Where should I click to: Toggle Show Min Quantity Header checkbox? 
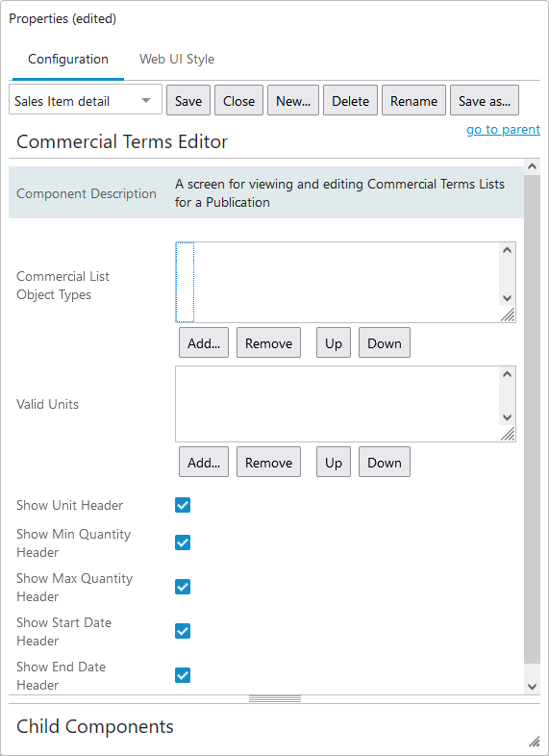point(183,542)
